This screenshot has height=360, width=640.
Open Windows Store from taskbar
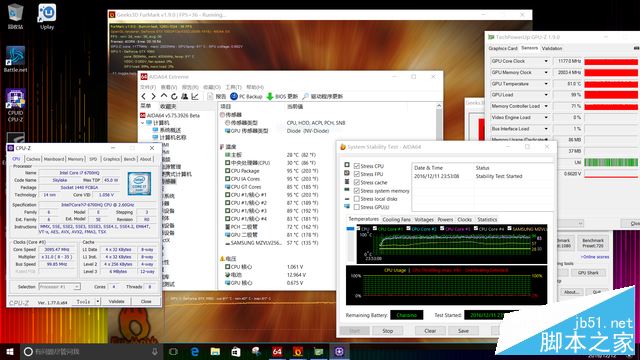[236, 351]
